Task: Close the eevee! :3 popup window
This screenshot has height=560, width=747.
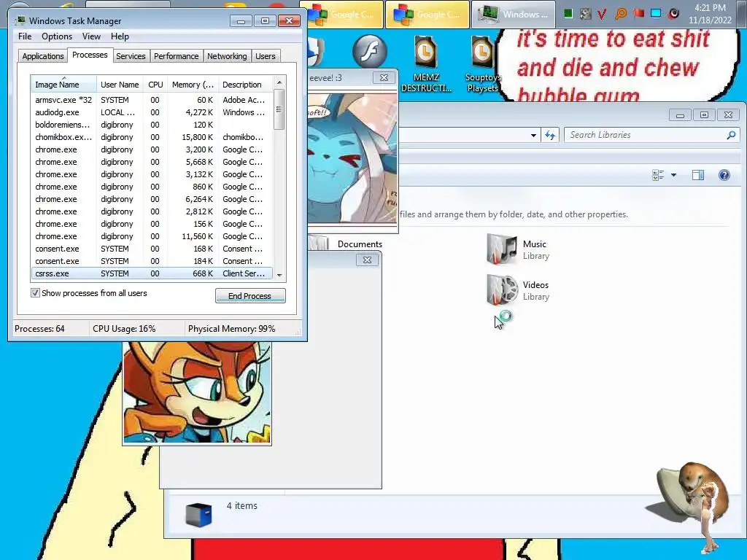Action: pos(384,77)
